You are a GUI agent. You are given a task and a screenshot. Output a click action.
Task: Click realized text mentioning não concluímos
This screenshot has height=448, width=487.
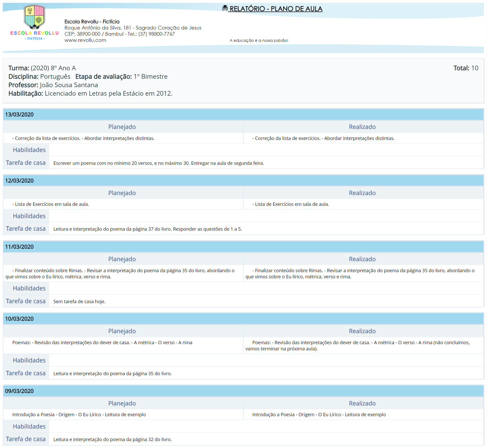click(358, 346)
